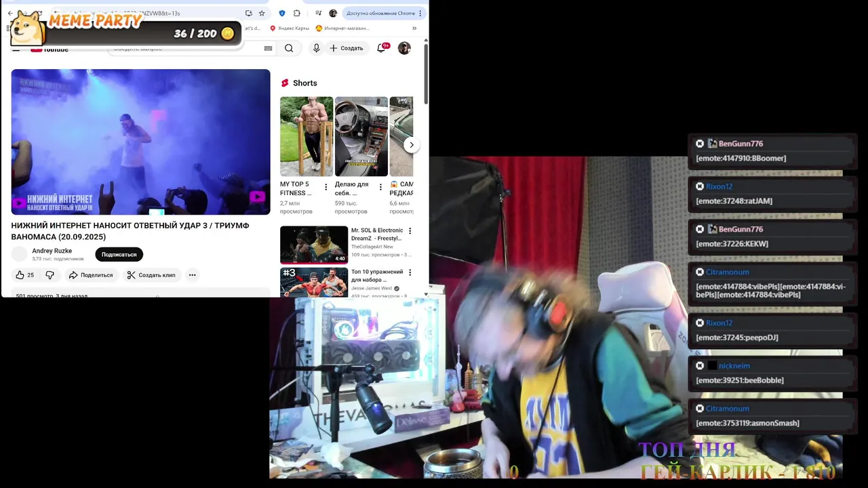Click Подписаться subscribe button
The height and width of the screenshot is (488, 868).
pos(119,254)
